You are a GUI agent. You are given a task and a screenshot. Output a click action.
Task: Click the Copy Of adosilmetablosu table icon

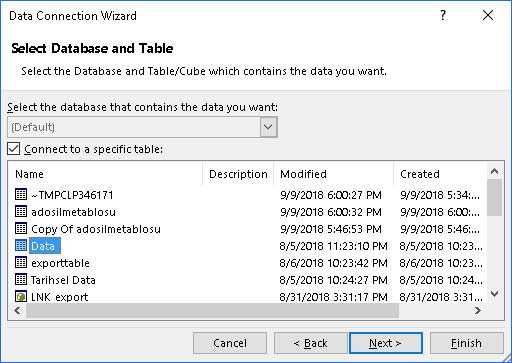point(21,228)
